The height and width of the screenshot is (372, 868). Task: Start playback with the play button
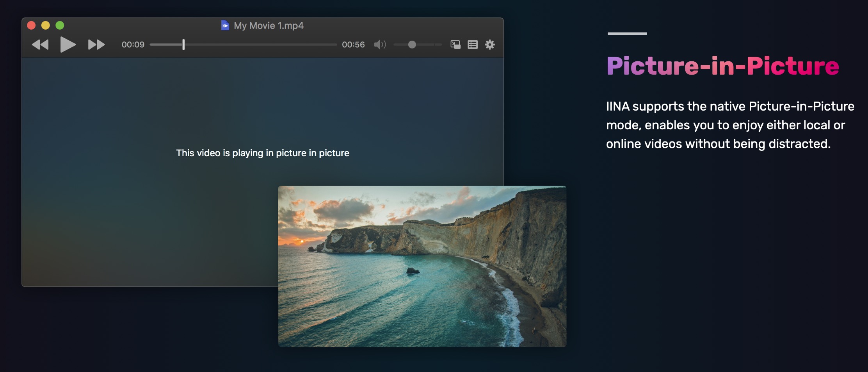pos(68,45)
